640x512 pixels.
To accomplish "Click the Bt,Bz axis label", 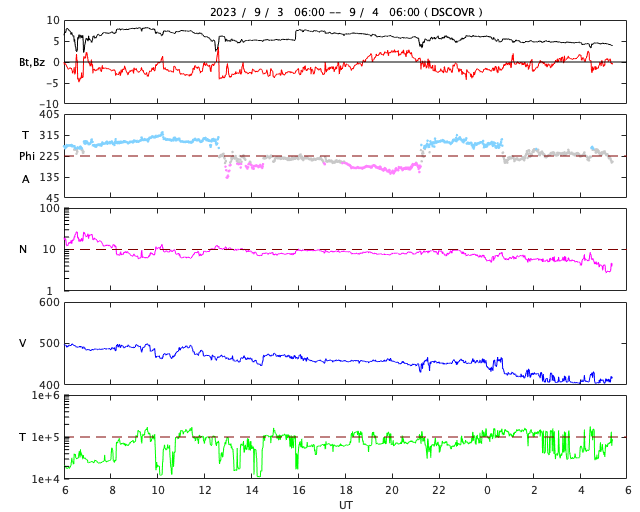I will (32, 62).
